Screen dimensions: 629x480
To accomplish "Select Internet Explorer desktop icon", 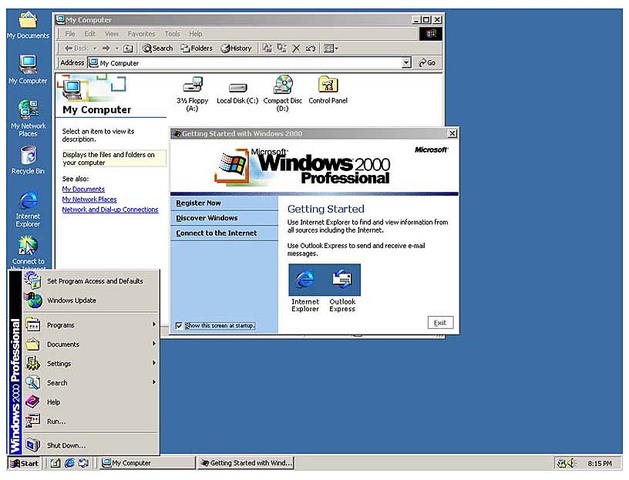I will 28,209.
